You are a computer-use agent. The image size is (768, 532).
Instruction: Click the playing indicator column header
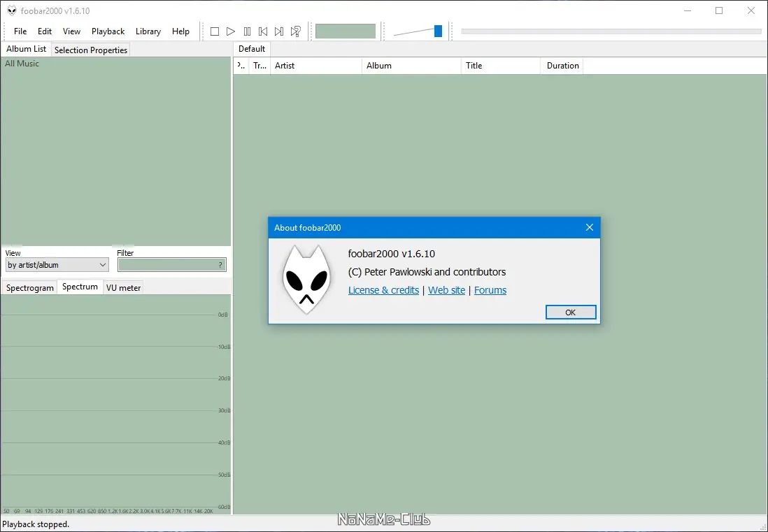click(241, 66)
